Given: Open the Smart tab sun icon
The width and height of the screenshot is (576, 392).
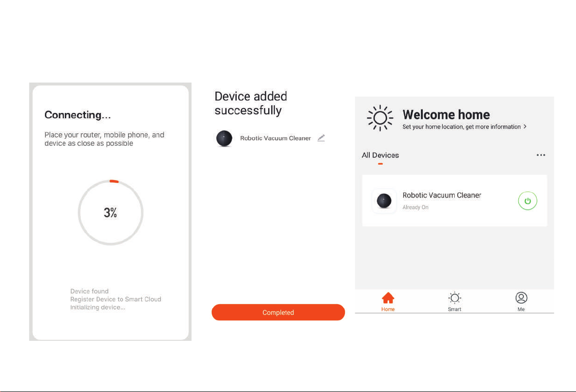Looking at the screenshot, I should 454,298.
